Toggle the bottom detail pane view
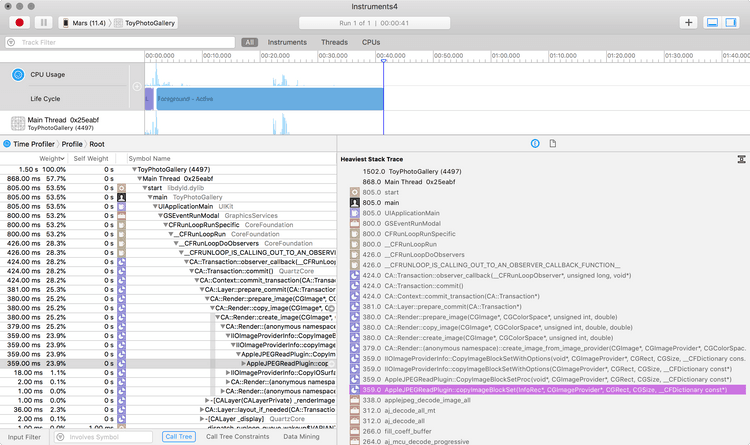The height and width of the screenshot is (445, 750). click(712, 22)
